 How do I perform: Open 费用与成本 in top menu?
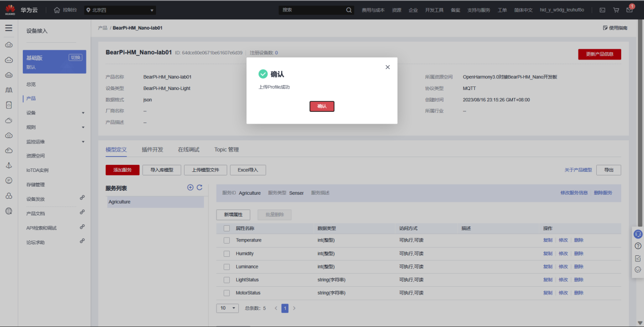coord(373,10)
